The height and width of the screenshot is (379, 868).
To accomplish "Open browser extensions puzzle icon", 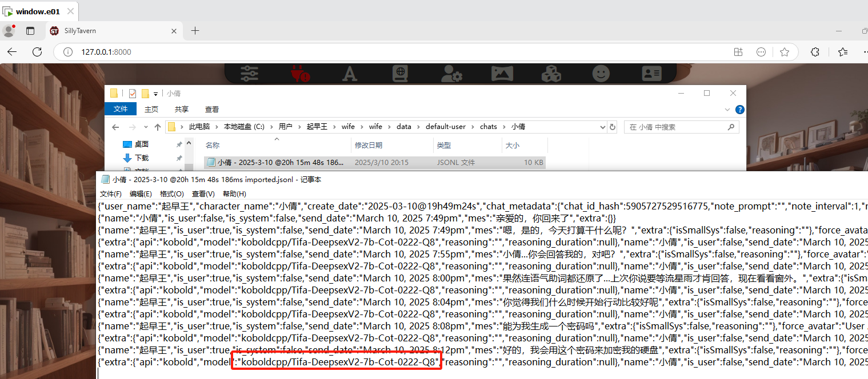I will (x=815, y=52).
